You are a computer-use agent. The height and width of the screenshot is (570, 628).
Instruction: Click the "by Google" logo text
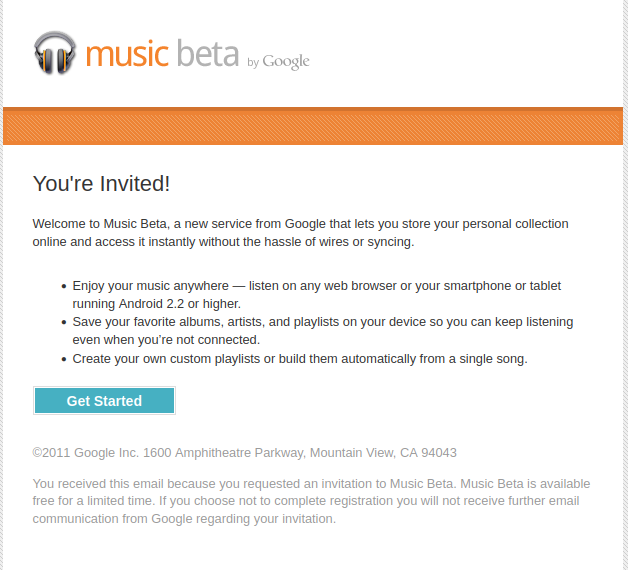click(x=278, y=61)
